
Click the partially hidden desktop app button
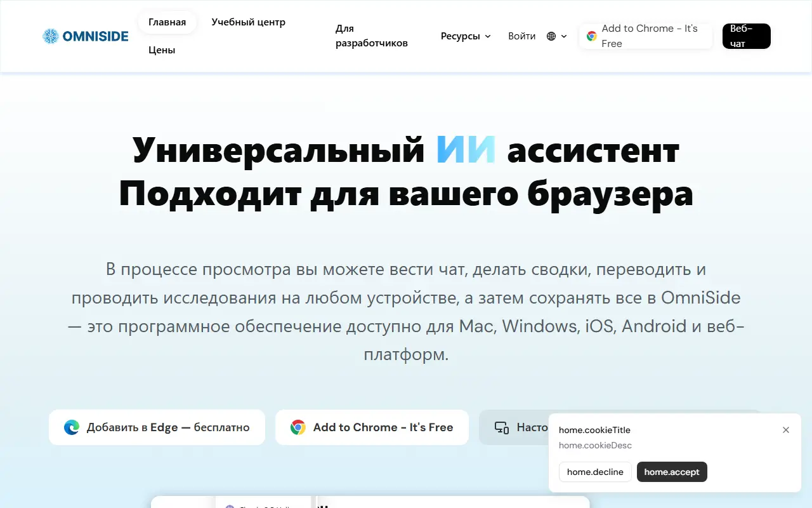click(514, 427)
